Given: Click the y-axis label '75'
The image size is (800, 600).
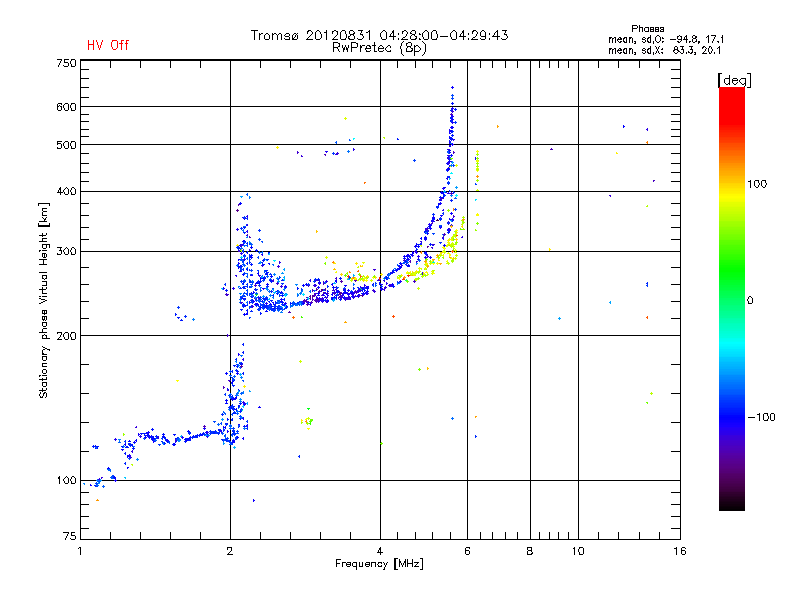Looking at the screenshot, I should point(70,536).
